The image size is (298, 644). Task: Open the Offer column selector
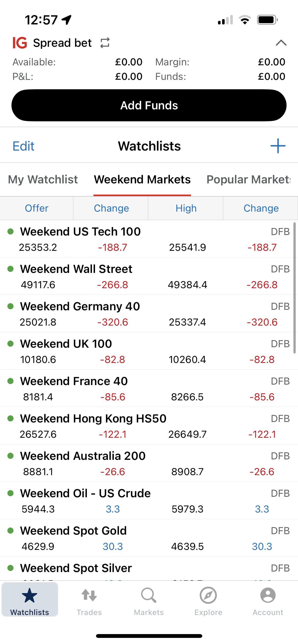(37, 208)
